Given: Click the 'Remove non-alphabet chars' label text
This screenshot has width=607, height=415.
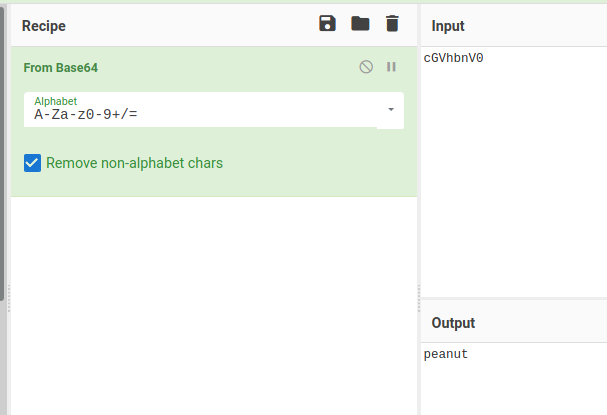Looking at the screenshot, I should [x=134, y=162].
